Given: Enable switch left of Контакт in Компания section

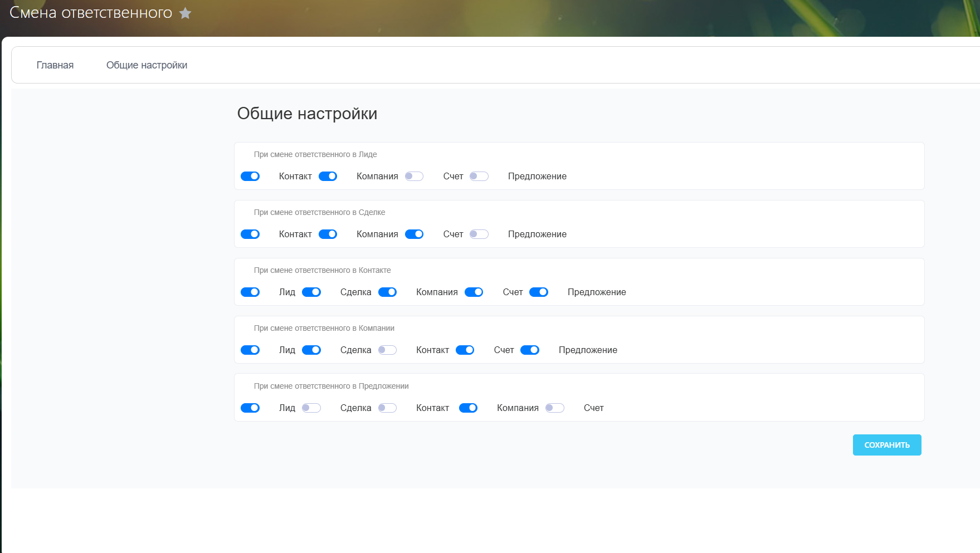Looking at the screenshot, I should tap(387, 350).
